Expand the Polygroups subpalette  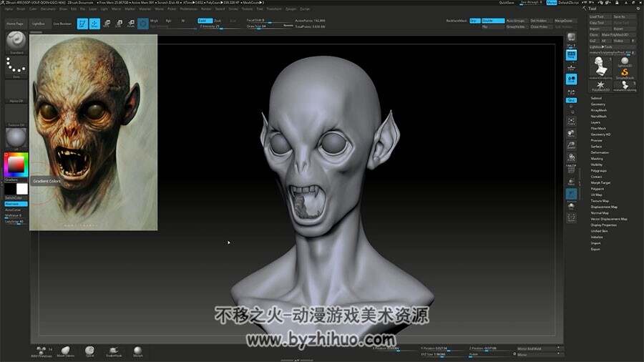click(x=598, y=171)
